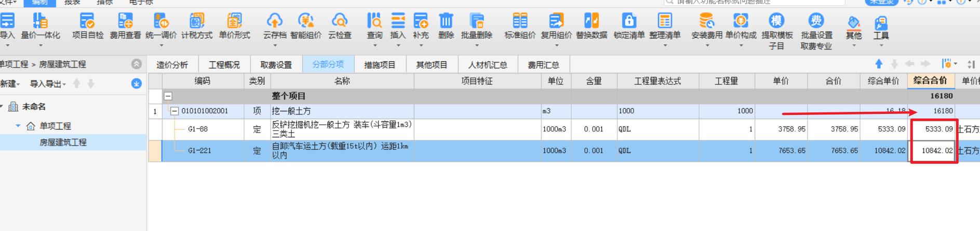Click the 查询 query icon
This screenshot has height=231, width=980.
click(x=374, y=21)
